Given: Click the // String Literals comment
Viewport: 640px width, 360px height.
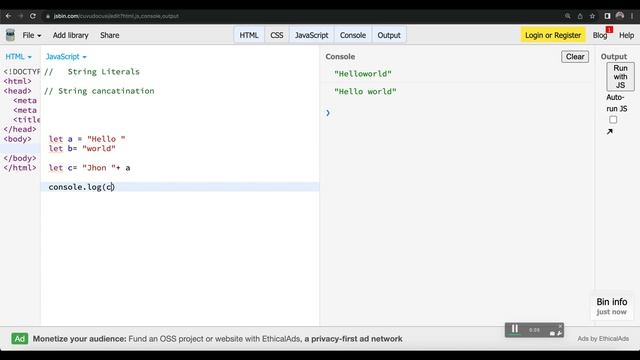Looking at the screenshot, I should (92, 72).
